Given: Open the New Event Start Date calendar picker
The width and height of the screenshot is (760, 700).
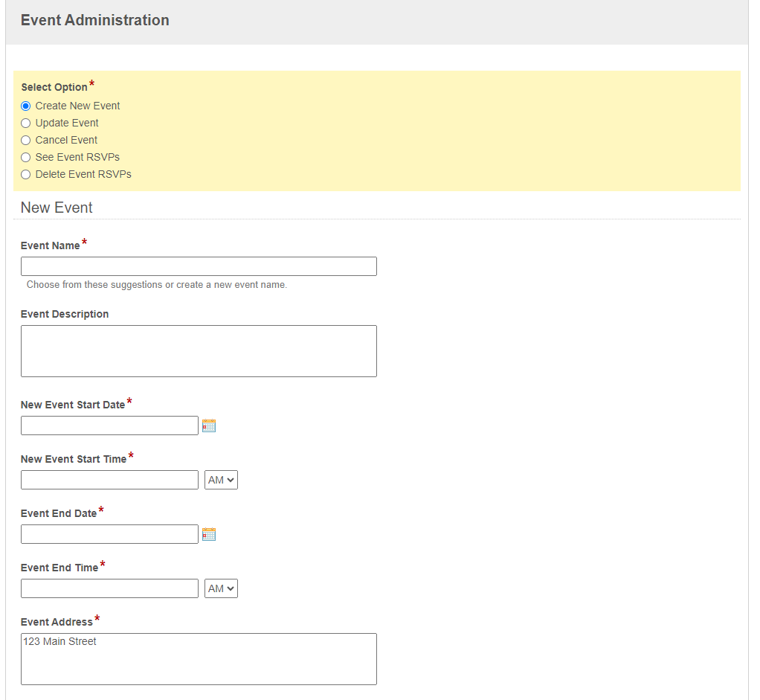Looking at the screenshot, I should coord(209,425).
